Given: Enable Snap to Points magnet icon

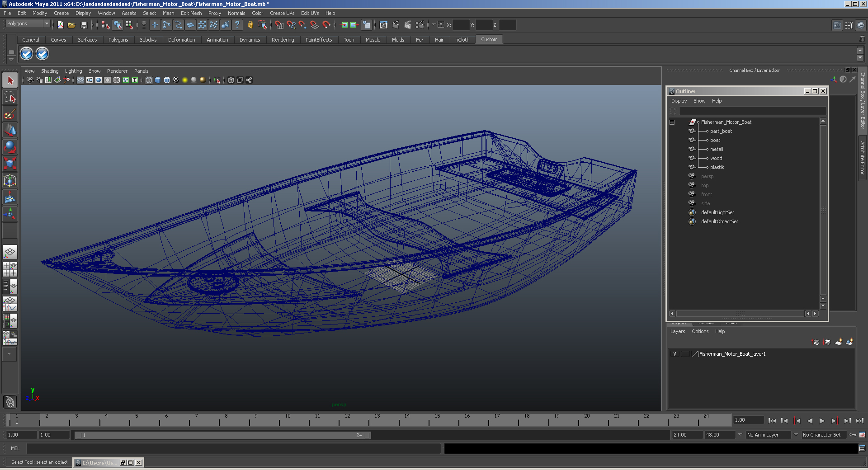Looking at the screenshot, I should [302, 25].
